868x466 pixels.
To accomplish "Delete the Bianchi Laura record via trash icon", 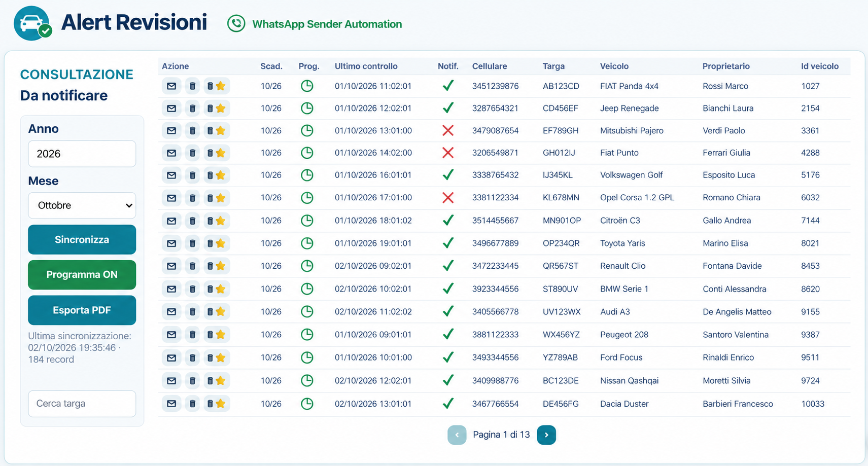I will 192,109.
